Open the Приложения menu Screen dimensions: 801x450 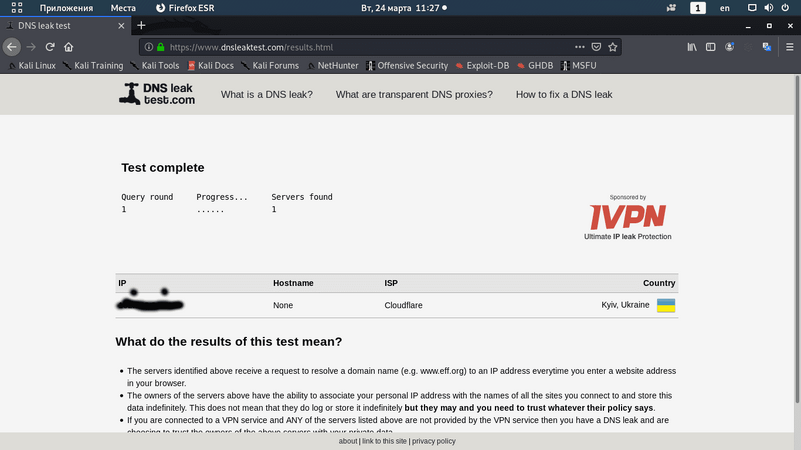tap(66, 8)
